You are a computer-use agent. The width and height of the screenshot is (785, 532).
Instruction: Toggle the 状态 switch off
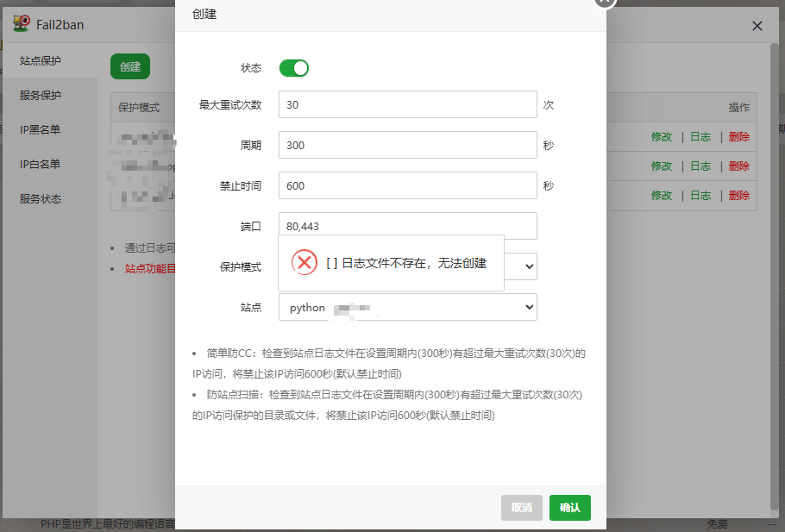coord(294,68)
